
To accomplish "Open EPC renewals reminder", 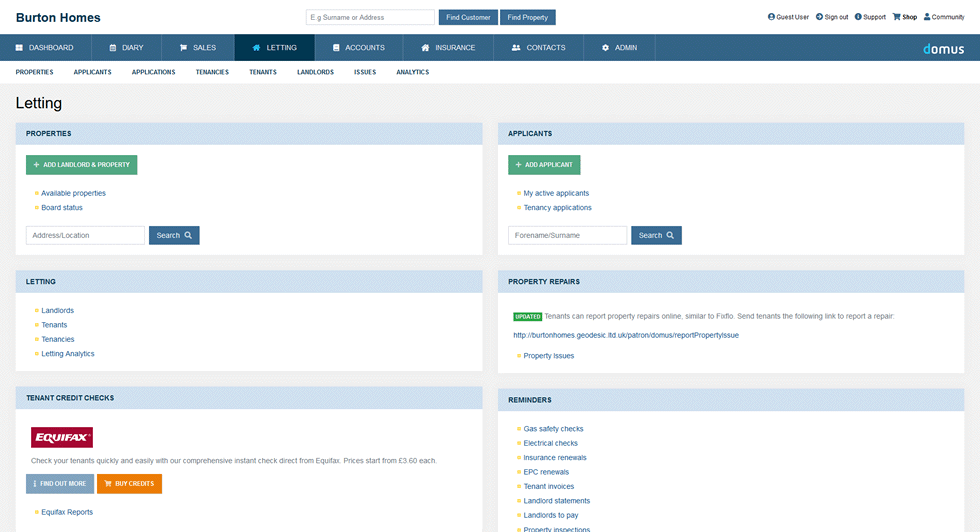I will [546, 472].
